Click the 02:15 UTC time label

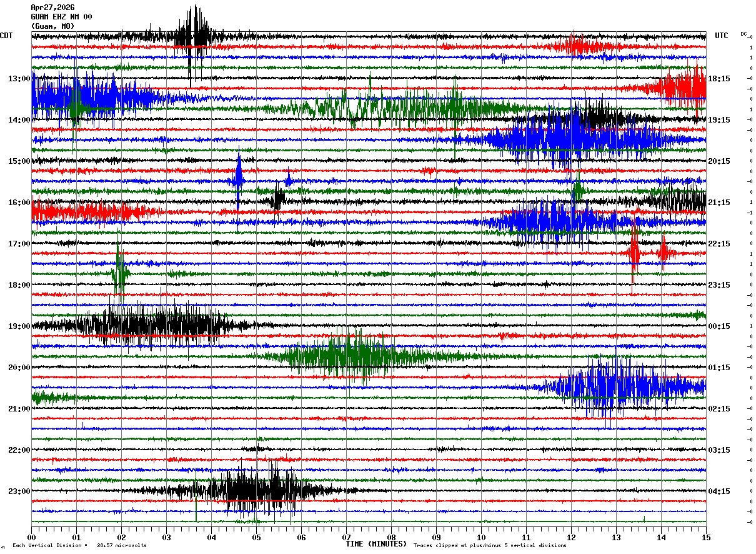coord(719,409)
